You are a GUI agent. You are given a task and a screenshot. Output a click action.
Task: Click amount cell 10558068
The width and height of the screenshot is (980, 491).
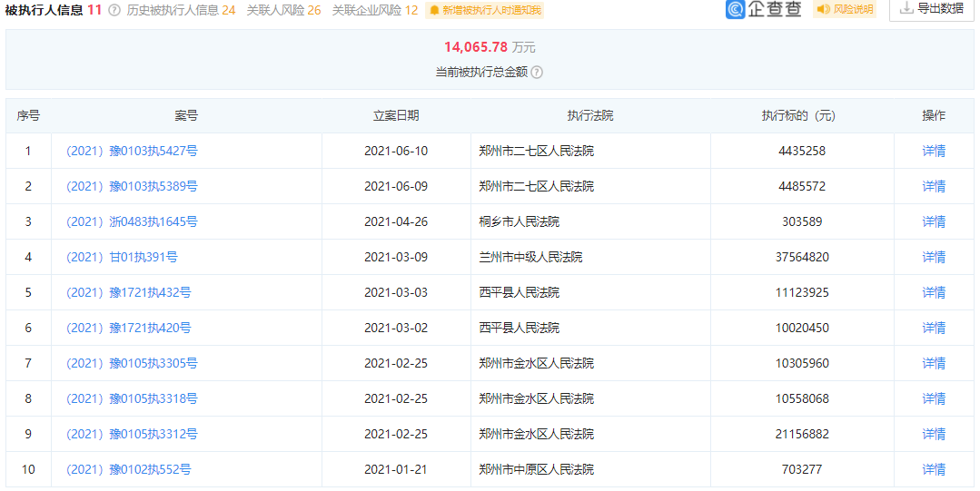tap(802, 398)
